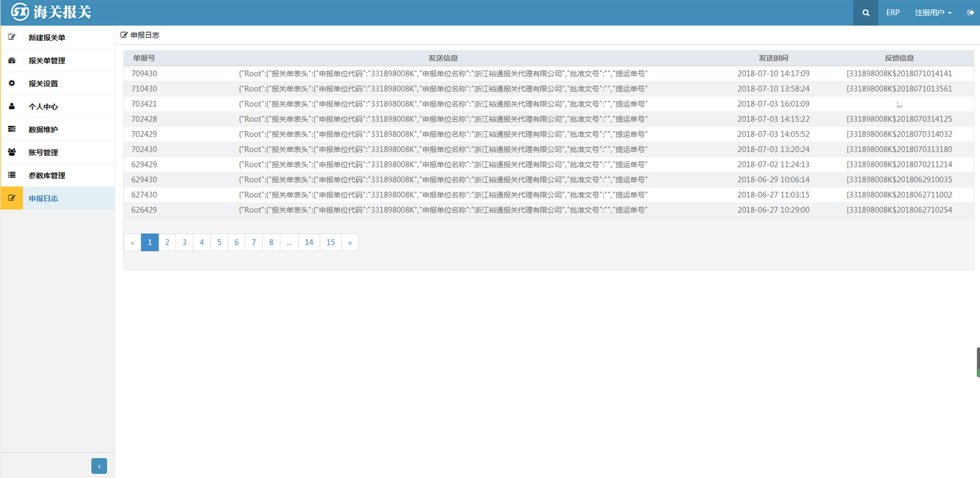980x478 pixels.
Task: Go to page 5
Action: [x=219, y=243]
